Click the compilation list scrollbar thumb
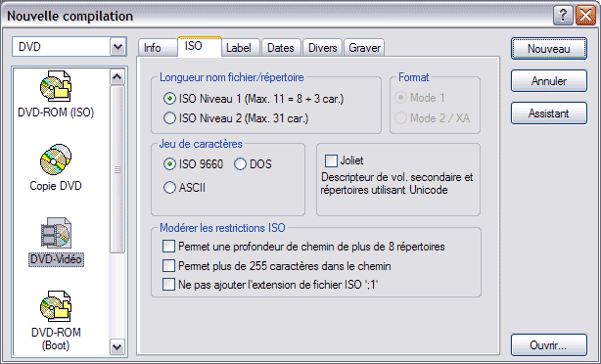 [116, 169]
